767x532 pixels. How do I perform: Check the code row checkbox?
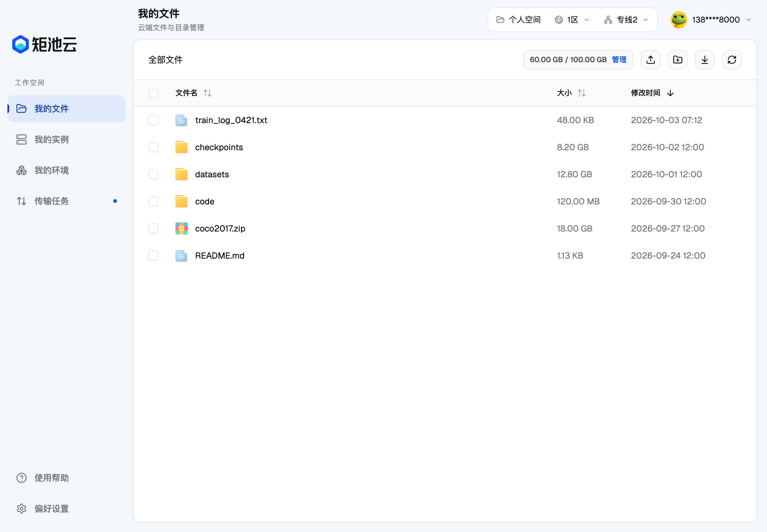153,201
